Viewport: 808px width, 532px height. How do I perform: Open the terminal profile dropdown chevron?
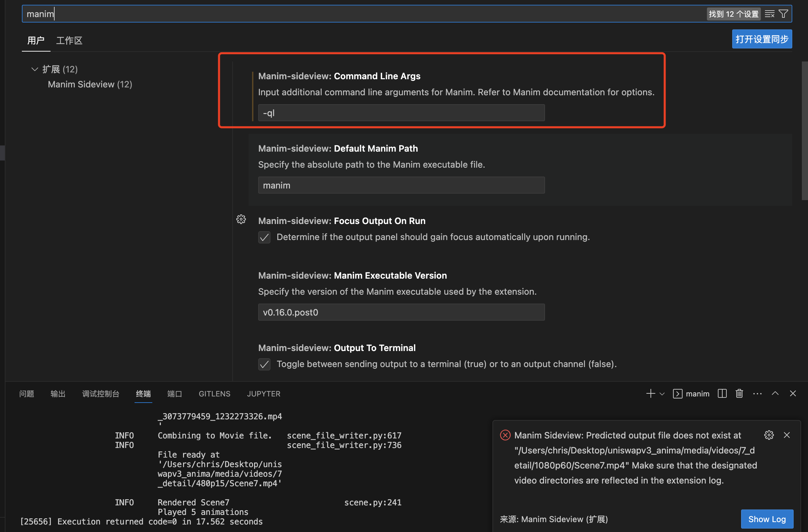(x=662, y=393)
